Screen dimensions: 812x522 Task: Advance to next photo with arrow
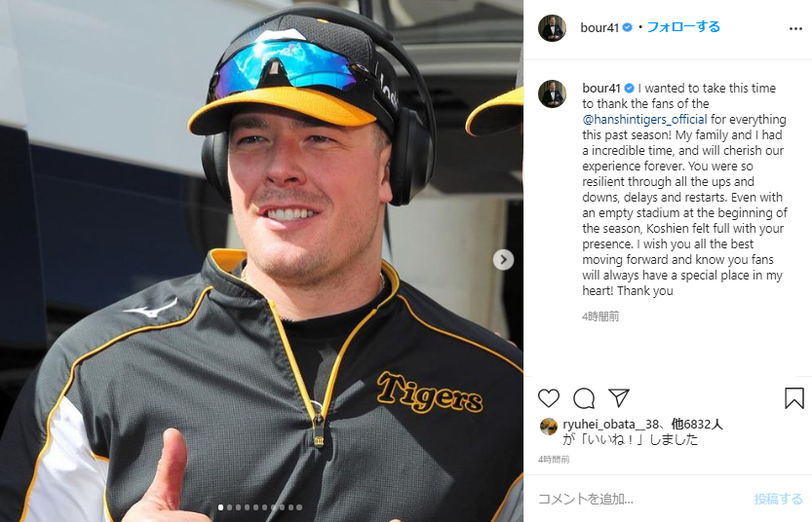click(503, 260)
